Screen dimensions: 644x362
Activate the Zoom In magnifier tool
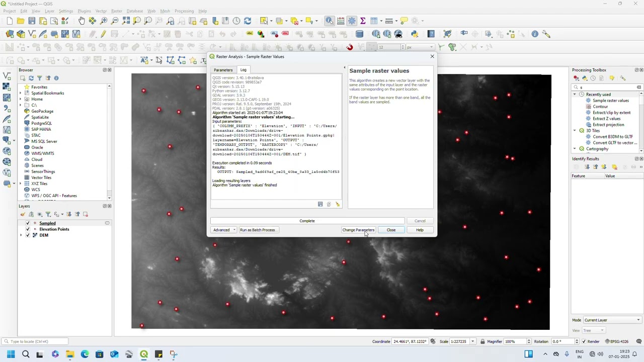[104, 21]
